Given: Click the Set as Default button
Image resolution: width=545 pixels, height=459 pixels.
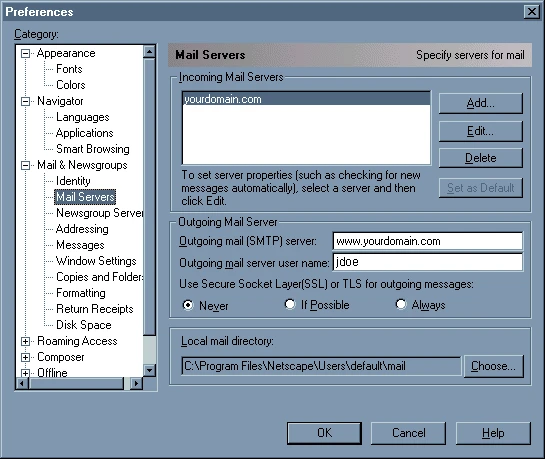Looking at the screenshot, I should 481,188.
